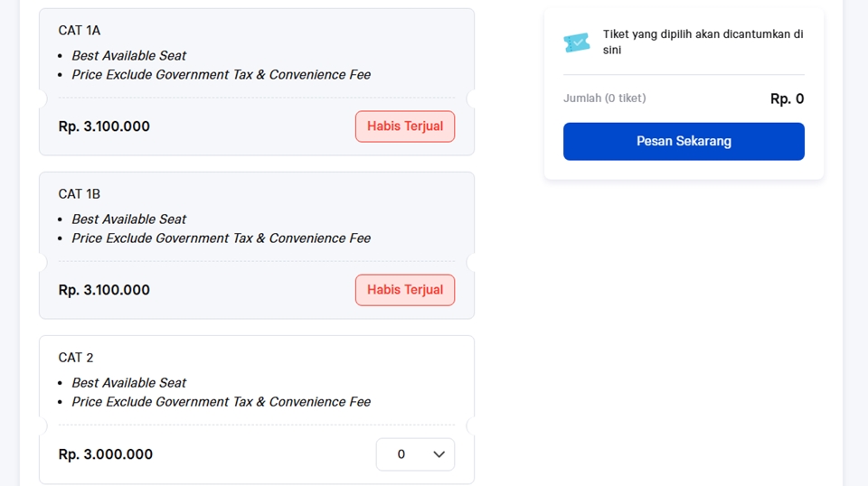This screenshot has width=868, height=486.
Task: Open the CAT 2 quantity dropdown chevron
Action: (x=439, y=454)
